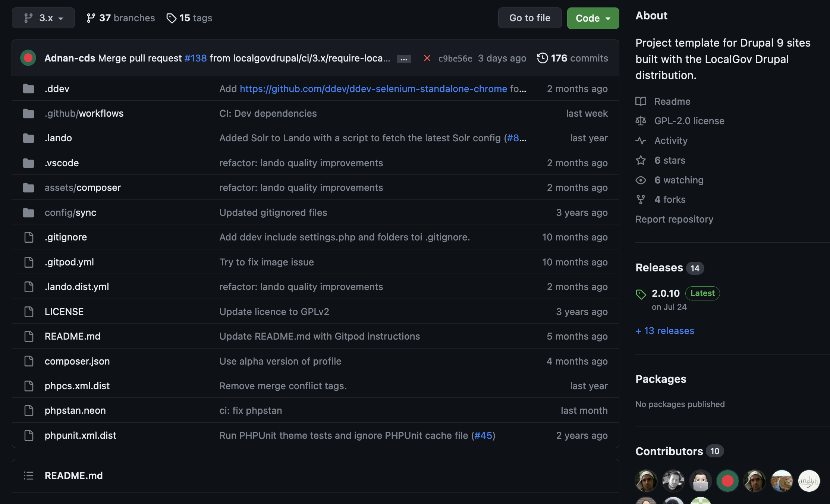830x504 pixels.
Task: Open the Packages heading link
Action: pyautogui.click(x=661, y=379)
